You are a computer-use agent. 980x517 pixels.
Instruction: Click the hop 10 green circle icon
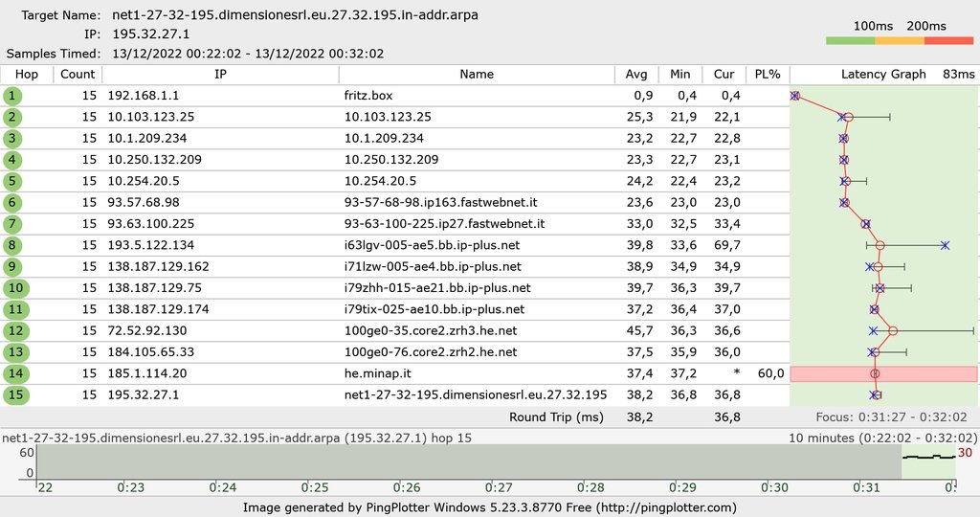click(x=15, y=288)
